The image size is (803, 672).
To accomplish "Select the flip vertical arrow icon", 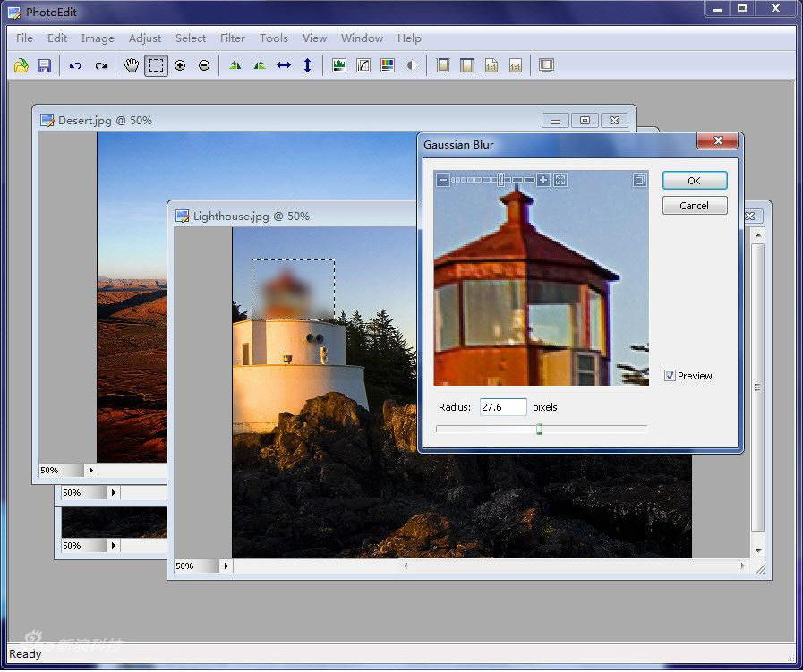I will tap(307, 64).
